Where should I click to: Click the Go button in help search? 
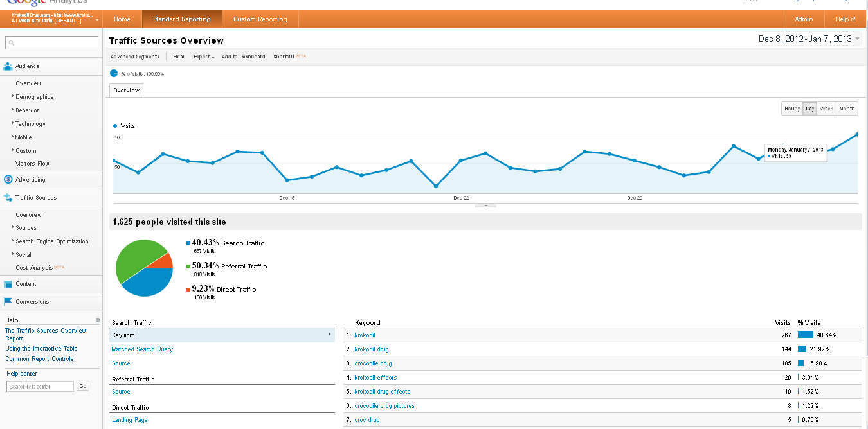pos(82,387)
